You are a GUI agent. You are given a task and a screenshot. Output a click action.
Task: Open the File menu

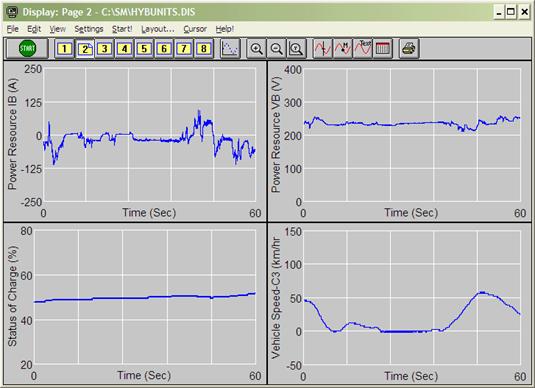tap(13, 29)
